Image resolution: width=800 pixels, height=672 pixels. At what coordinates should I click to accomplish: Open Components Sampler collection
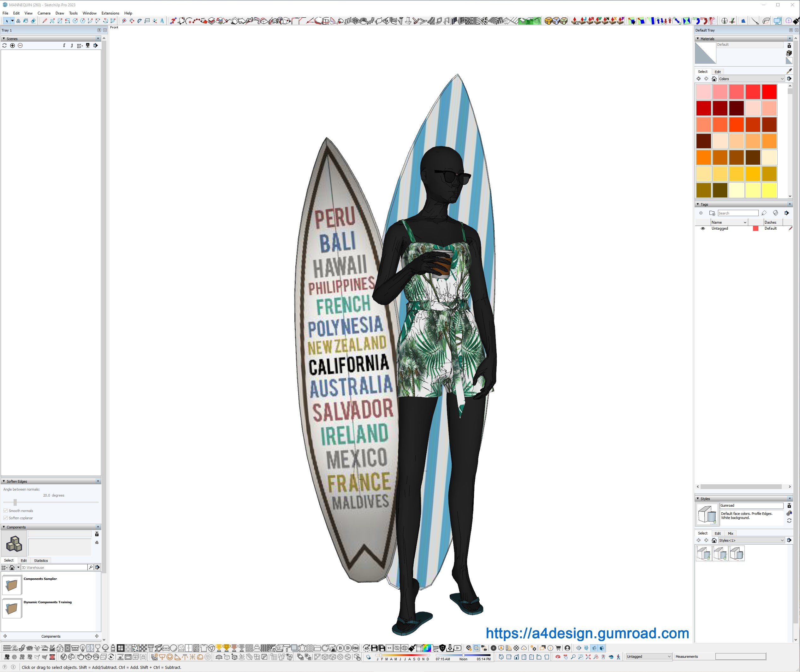(12, 585)
